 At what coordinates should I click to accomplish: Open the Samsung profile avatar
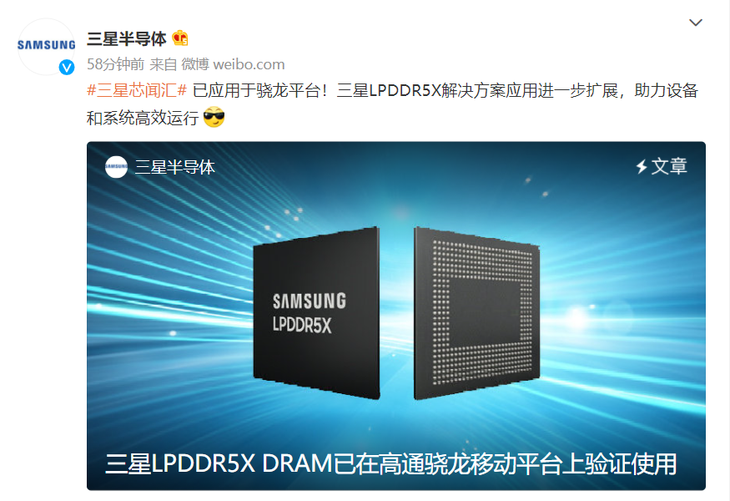pyautogui.click(x=46, y=46)
